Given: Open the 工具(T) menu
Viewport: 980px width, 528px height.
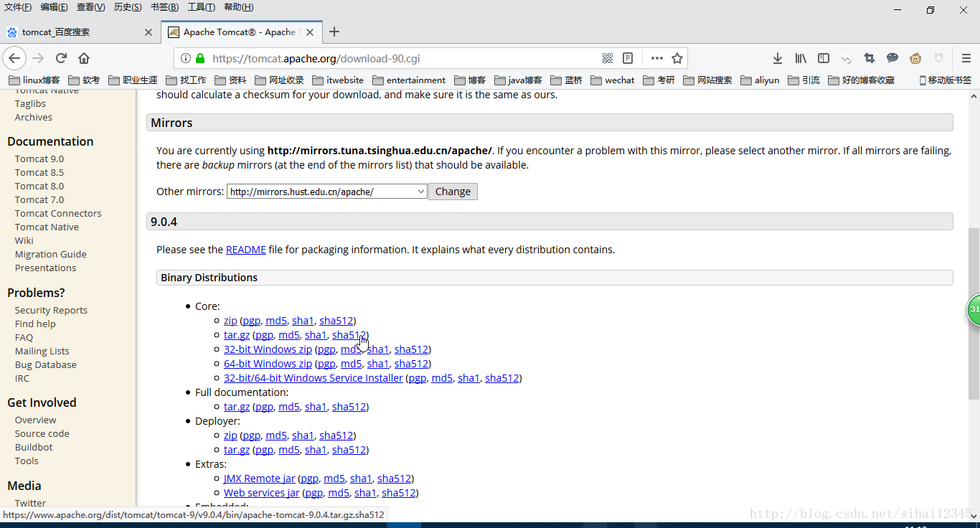Looking at the screenshot, I should tap(201, 7).
